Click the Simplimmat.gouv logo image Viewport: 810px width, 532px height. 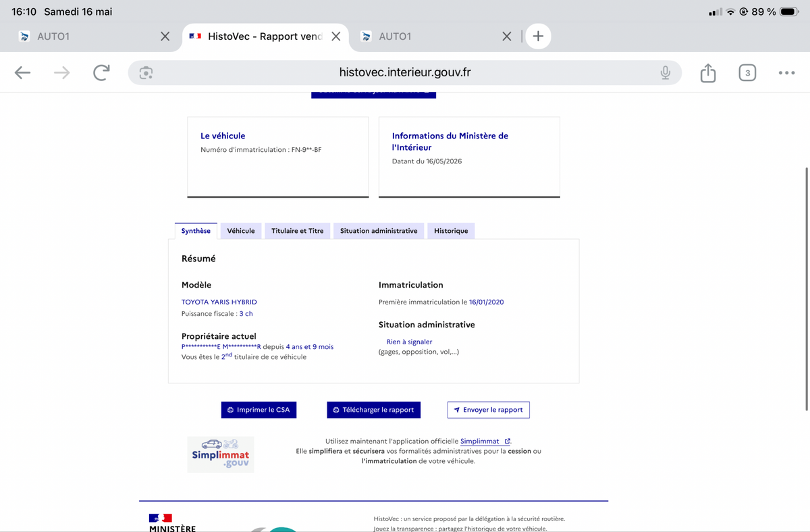pyautogui.click(x=221, y=454)
